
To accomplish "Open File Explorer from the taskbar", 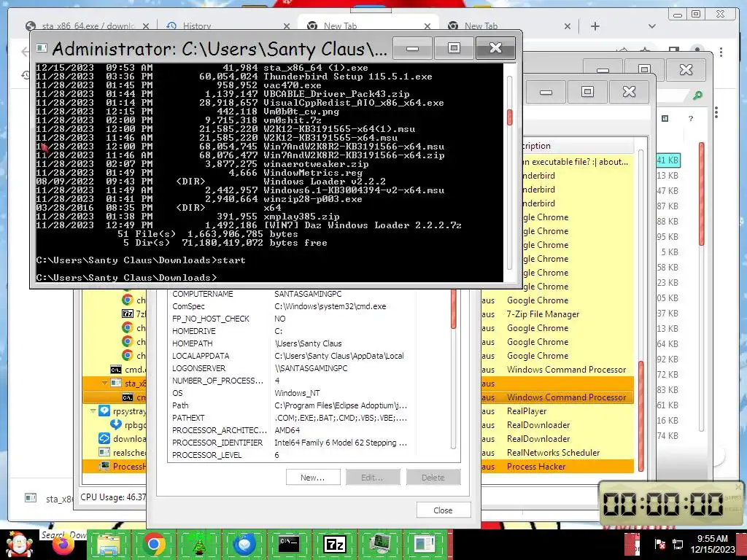I will (x=108, y=544).
